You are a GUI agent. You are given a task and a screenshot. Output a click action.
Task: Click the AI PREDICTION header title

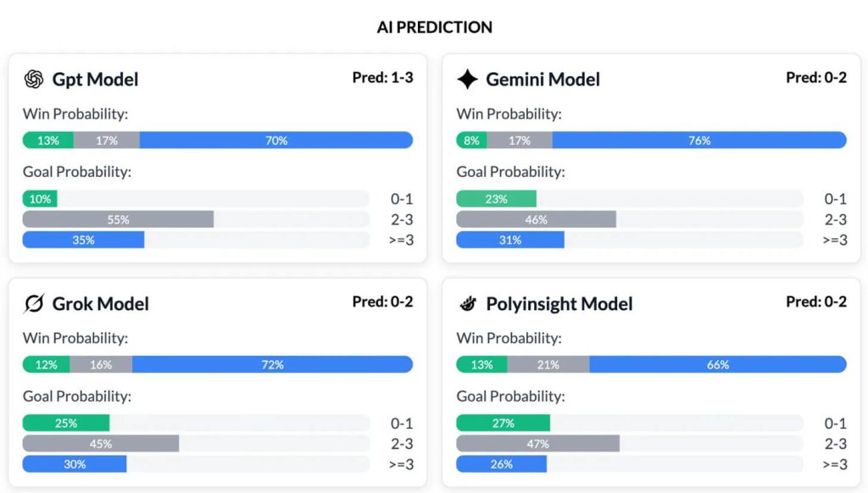pos(434,26)
